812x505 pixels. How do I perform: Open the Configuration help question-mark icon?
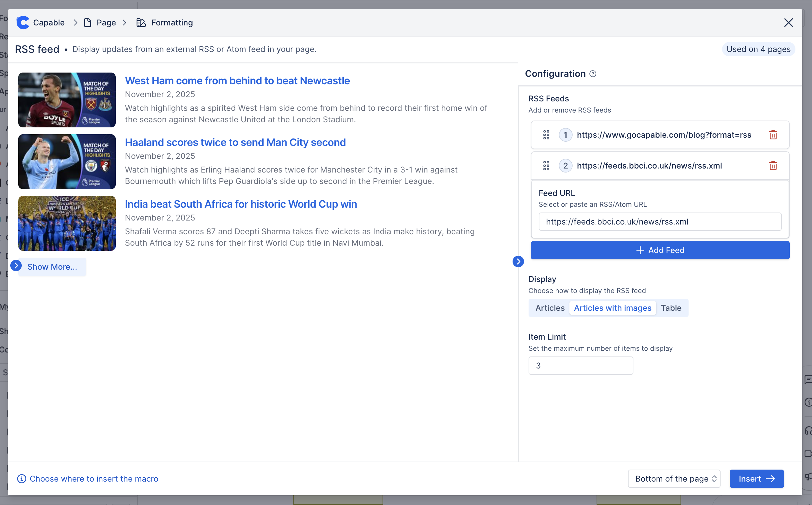pos(593,74)
